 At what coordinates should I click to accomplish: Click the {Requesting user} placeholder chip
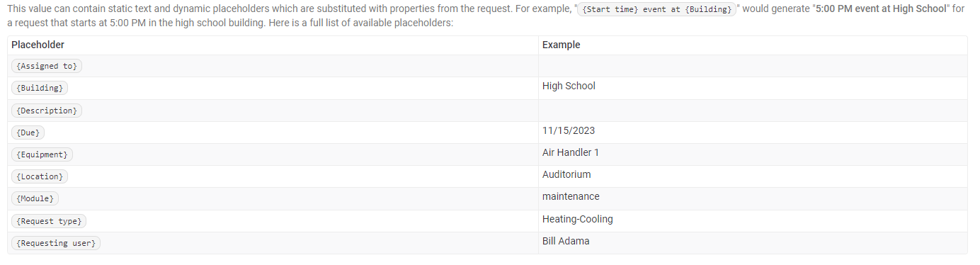coord(56,243)
